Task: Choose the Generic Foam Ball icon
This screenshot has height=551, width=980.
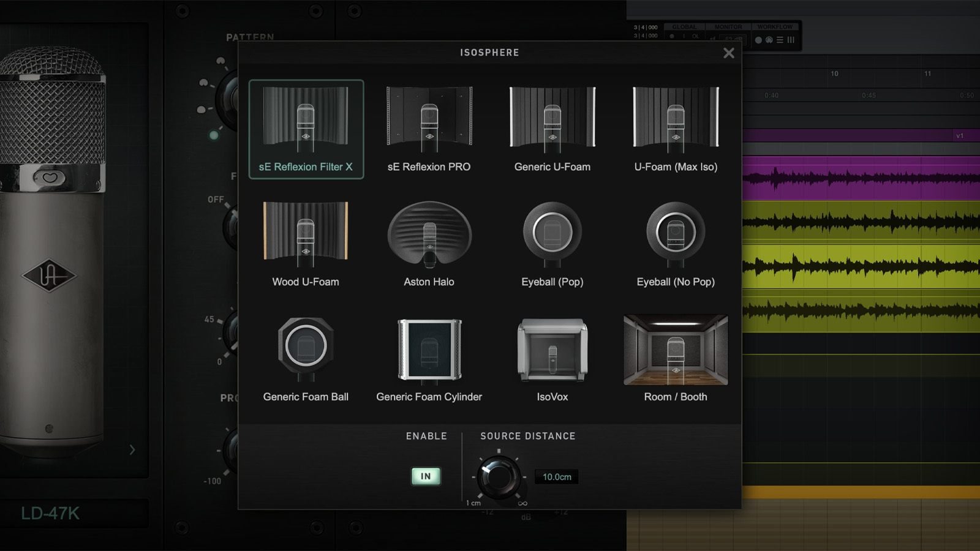Action: 306,349
